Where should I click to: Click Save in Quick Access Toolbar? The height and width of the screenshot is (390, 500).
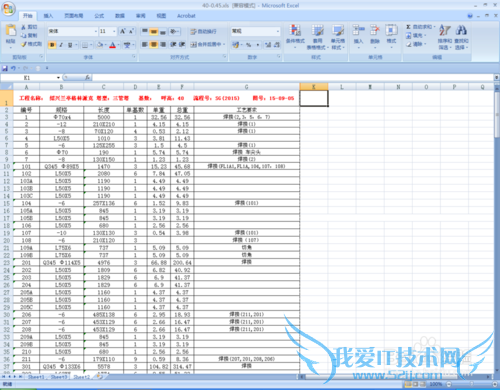pos(5,68)
